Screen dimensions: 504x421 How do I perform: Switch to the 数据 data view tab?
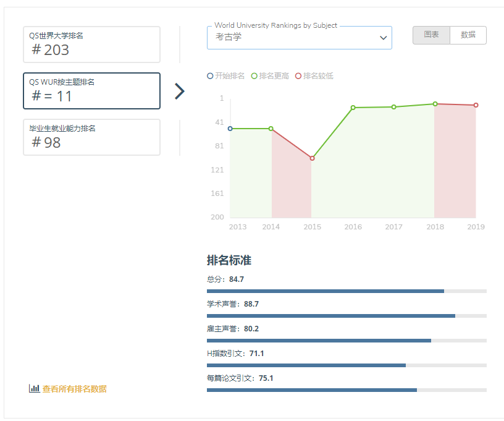[468, 35]
